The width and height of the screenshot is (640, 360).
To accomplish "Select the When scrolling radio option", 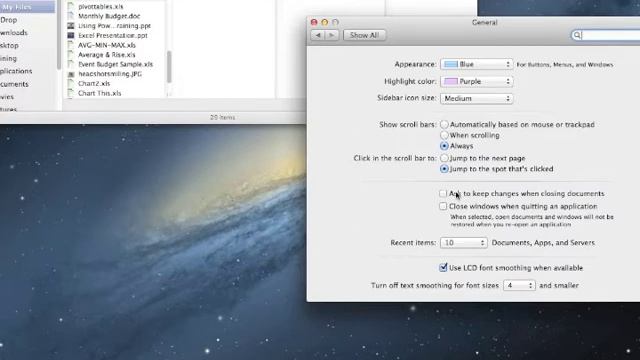I will pos(444,135).
